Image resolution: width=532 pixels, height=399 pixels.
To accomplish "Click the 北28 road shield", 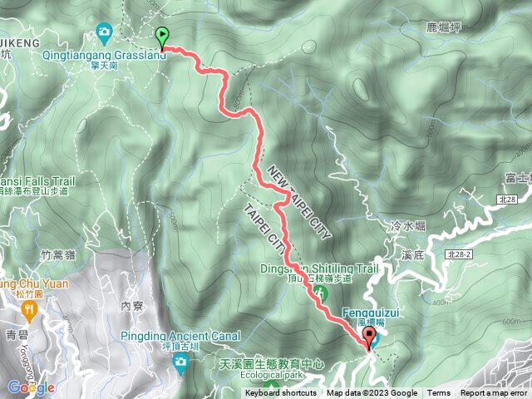I will [508, 199].
